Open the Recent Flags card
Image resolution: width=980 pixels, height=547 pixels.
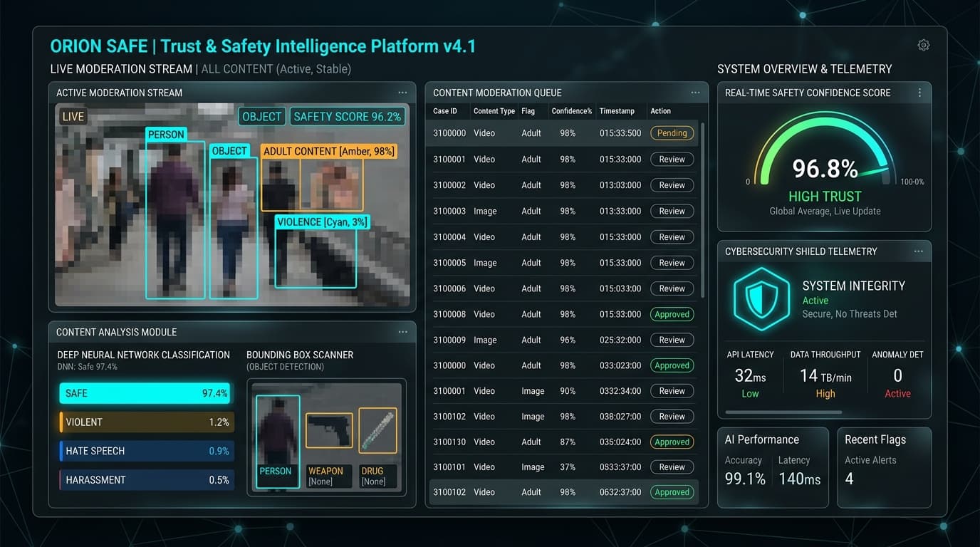click(884, 467)
